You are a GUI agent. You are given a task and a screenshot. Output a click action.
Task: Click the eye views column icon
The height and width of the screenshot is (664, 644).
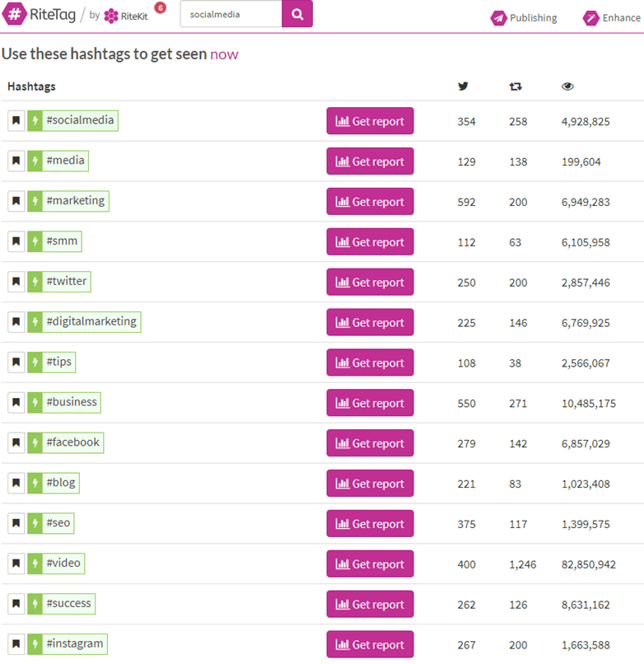coord(567,87)
